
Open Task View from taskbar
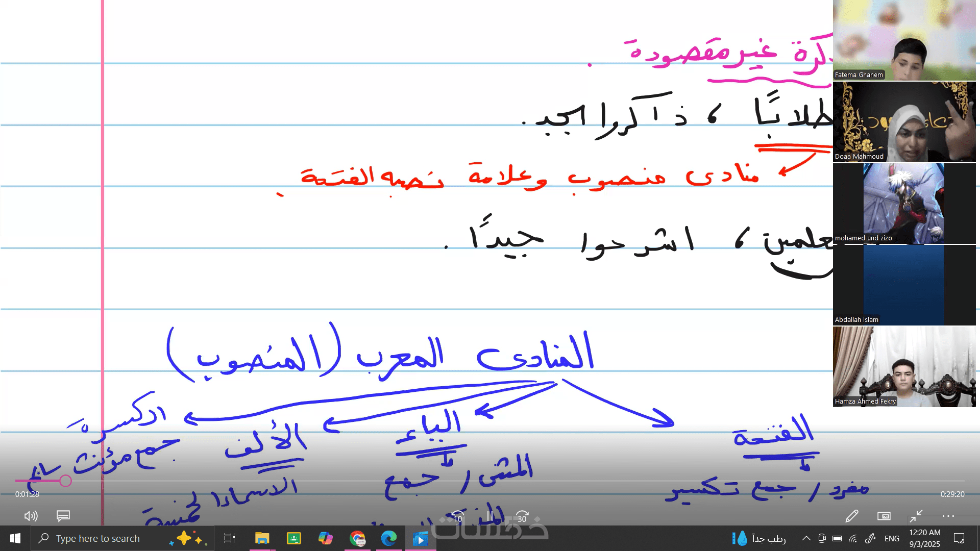[230, 538]
